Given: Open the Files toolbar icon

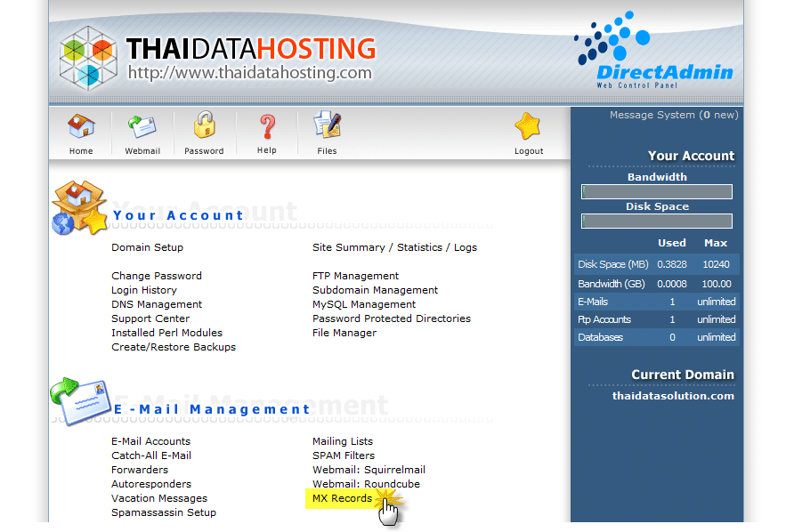Looking at the screenshot, I should [327, 126].
